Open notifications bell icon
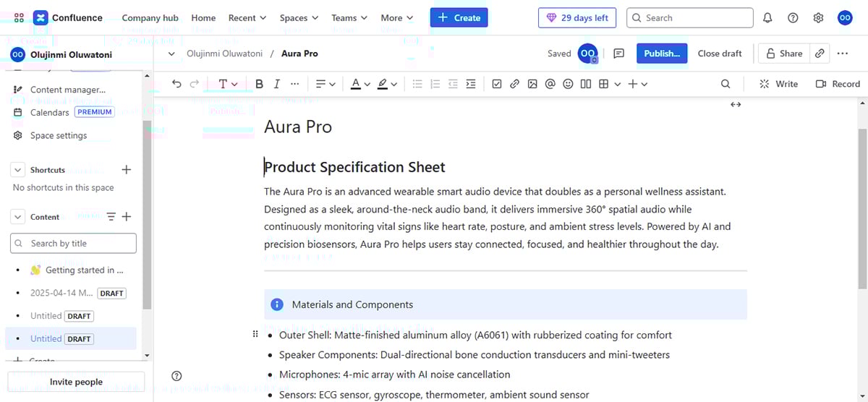The height and width of the screenshot is (402, 868). [x=767, y=18]
